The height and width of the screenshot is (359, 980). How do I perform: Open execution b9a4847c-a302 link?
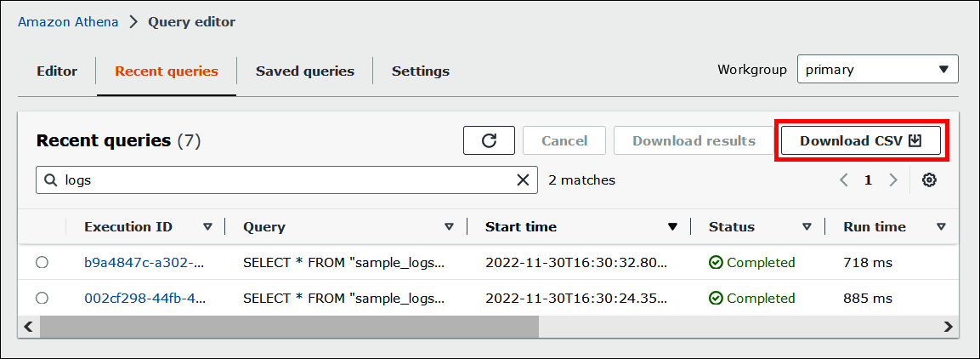tap(144, 263)
